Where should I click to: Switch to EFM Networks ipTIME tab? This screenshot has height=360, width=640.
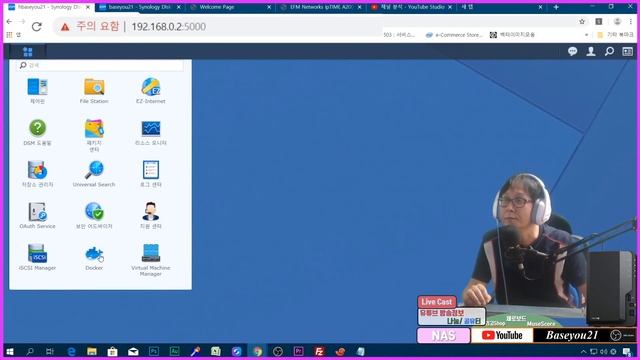coord(320,7)
